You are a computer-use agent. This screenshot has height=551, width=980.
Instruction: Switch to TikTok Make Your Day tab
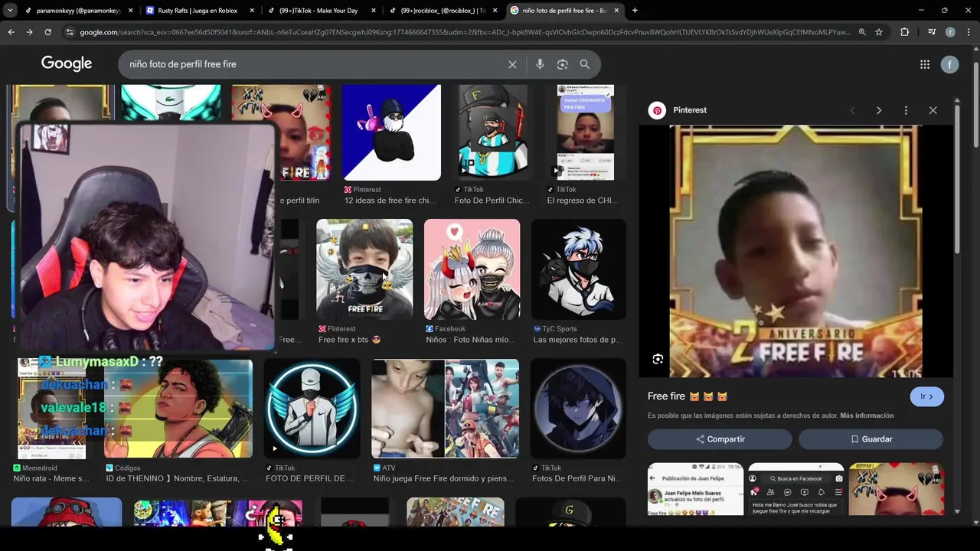tap(320, 11)
